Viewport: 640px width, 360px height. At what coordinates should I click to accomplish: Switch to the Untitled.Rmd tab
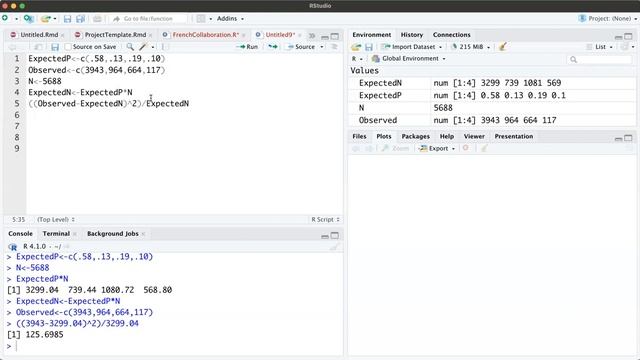[x=39, y=35]
